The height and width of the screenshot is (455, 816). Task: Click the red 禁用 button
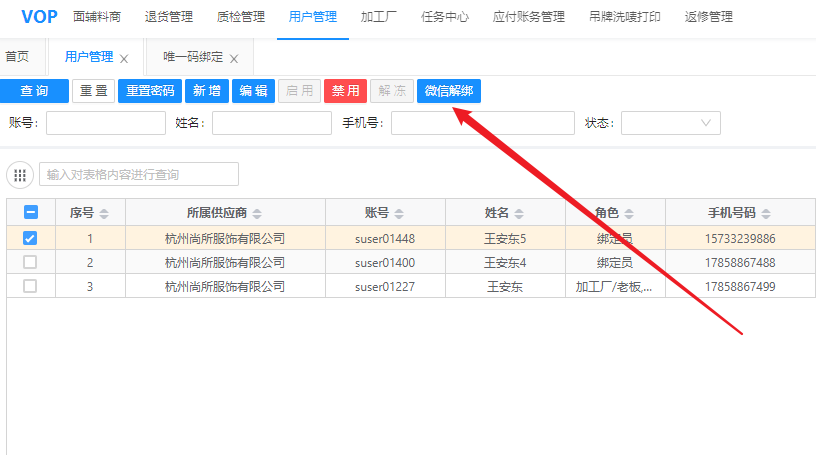pyautogui.click(x=345, y=91)
